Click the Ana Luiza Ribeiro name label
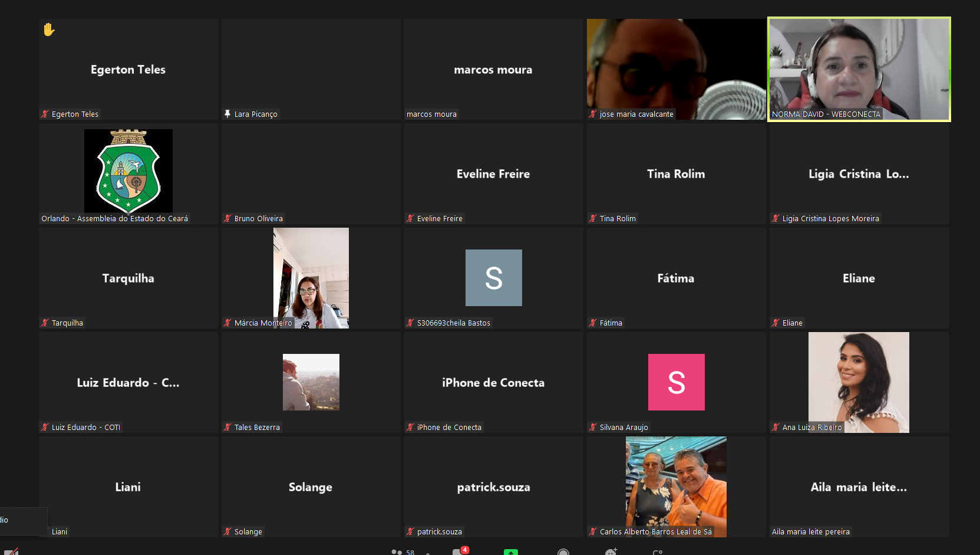Screen dimensions: 980x555 (x=811, y=427)
